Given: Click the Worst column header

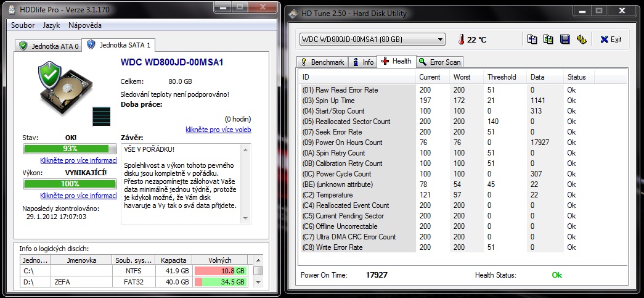Looking at the screenshot, I should (467, 77).
